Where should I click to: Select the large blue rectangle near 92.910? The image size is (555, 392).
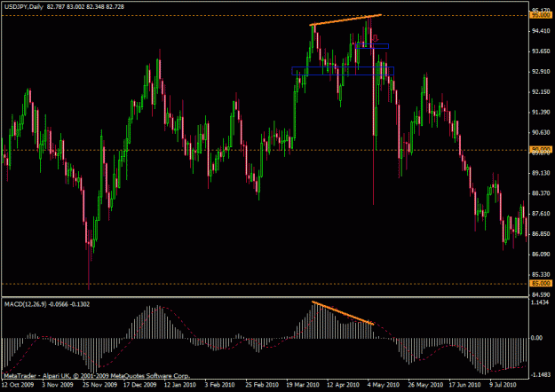point(343,71)
